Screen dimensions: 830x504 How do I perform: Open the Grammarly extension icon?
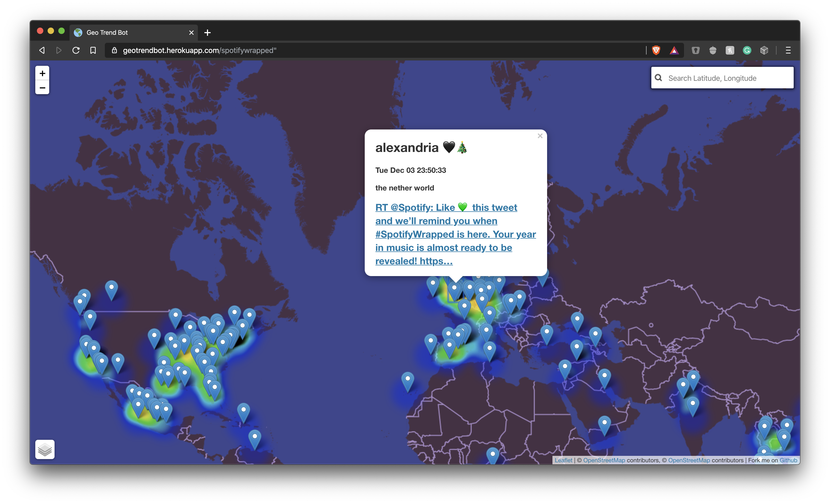pyautogui.click(x=747, y=51)
